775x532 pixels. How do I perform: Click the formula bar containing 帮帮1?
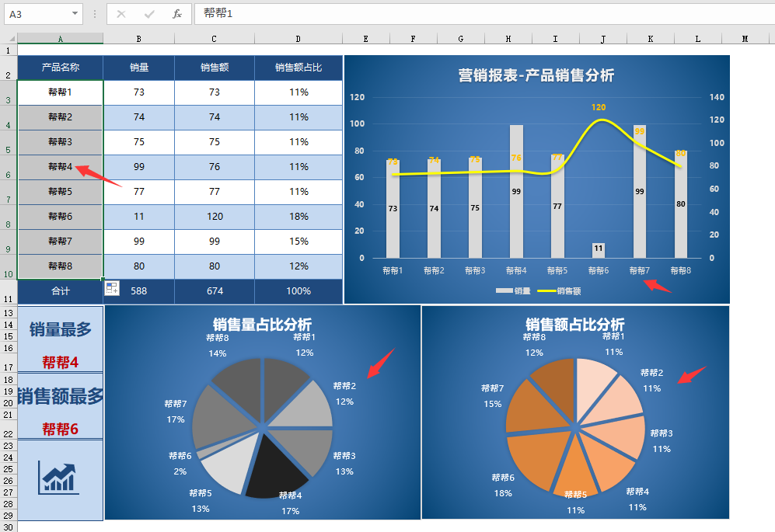pyautogui.click(x=484, y=14)
